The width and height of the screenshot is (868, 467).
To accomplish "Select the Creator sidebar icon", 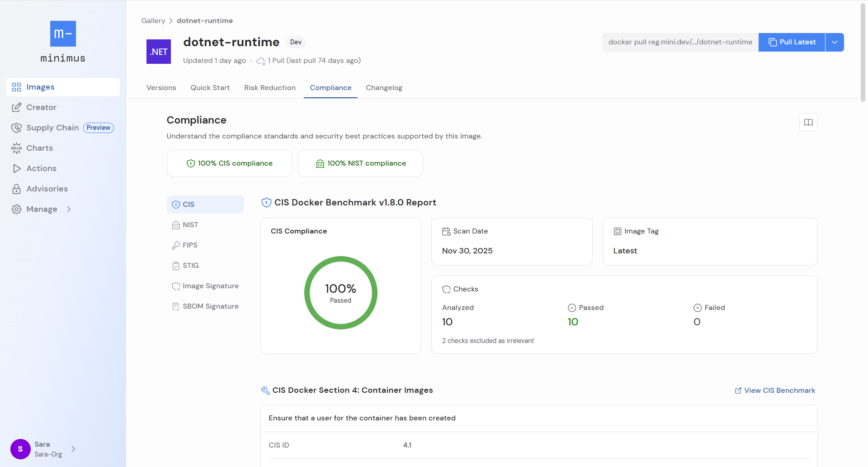I will [x=17, y=107].
